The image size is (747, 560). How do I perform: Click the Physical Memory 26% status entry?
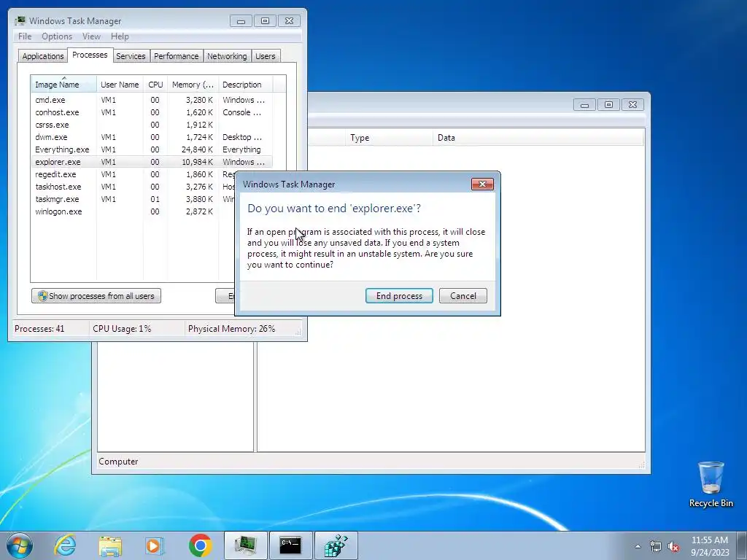(231, 329)
